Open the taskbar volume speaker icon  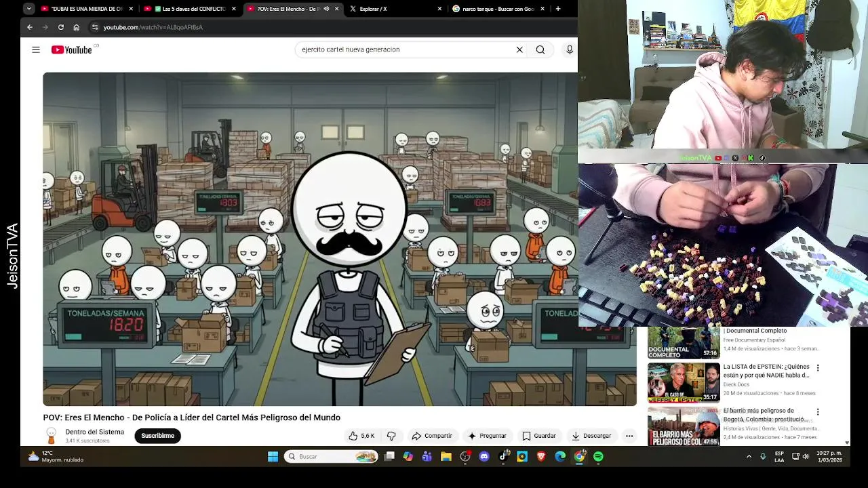point(806,457)
